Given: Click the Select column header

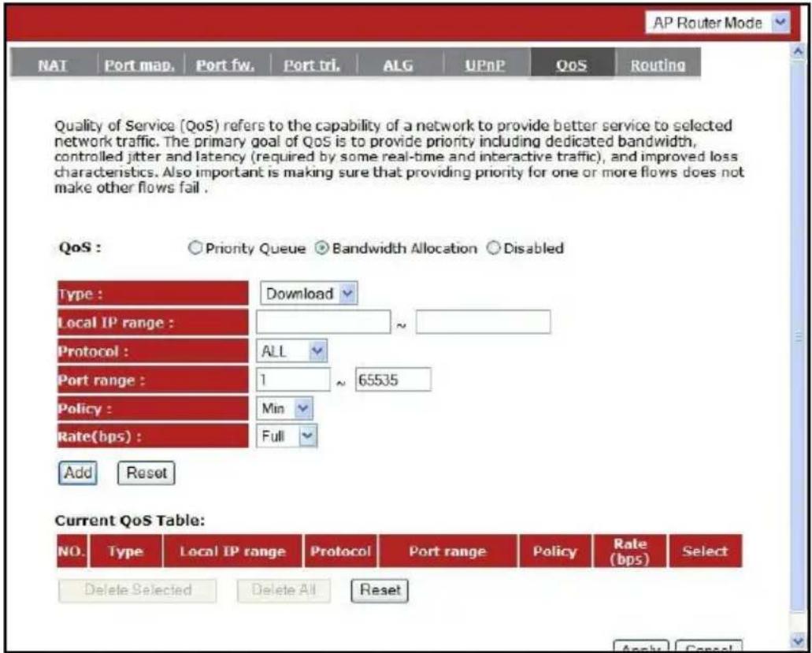Looking at the screenshot, I should click(705, 551).
